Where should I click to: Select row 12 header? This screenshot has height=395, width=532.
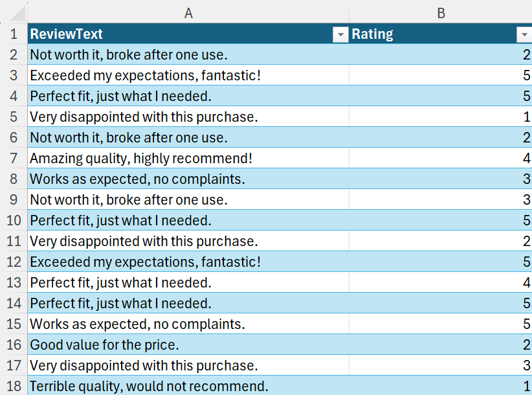(x=14, y=262)
